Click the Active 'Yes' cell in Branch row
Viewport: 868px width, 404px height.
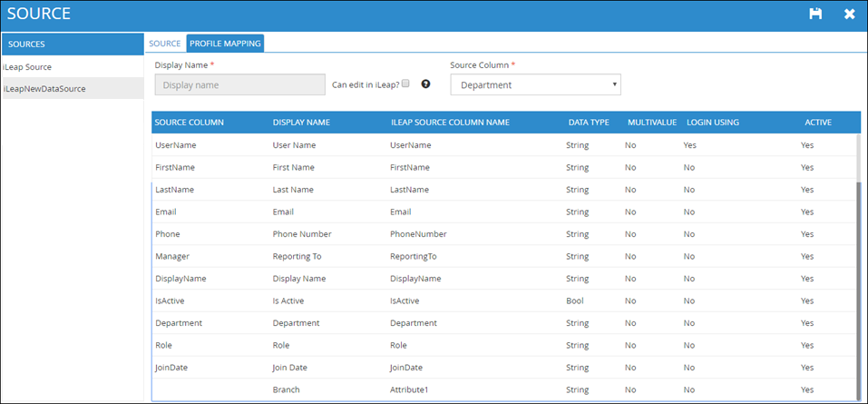pos(807,389)
